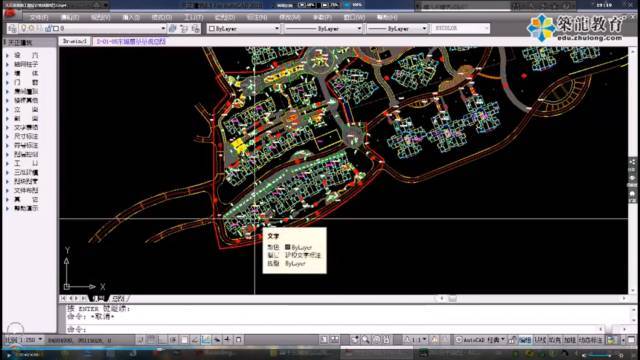Jump to last layout tab arrow

pyautogui.click(x=84, y=298)
